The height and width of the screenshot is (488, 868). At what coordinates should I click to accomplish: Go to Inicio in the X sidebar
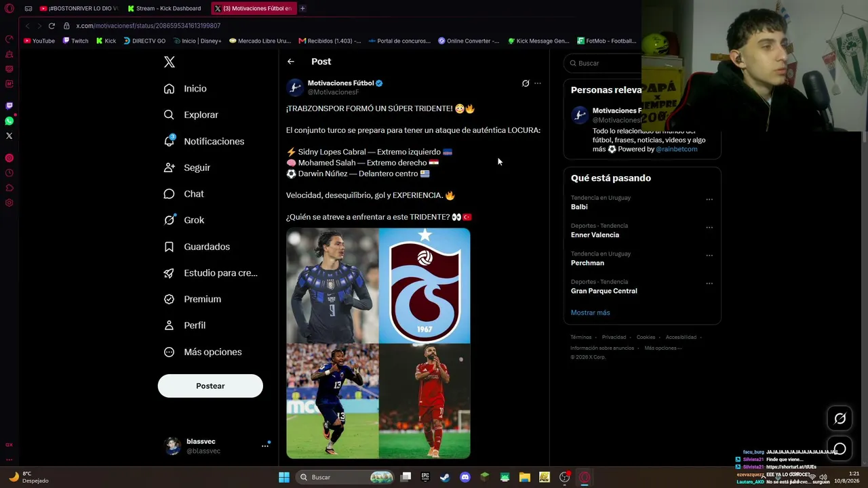click(x=185, y=89)
